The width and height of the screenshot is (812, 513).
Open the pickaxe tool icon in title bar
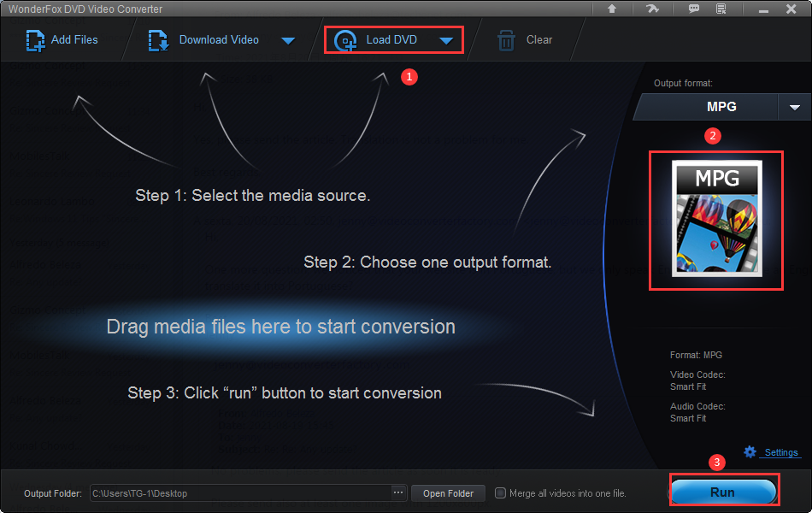[652, 9]
